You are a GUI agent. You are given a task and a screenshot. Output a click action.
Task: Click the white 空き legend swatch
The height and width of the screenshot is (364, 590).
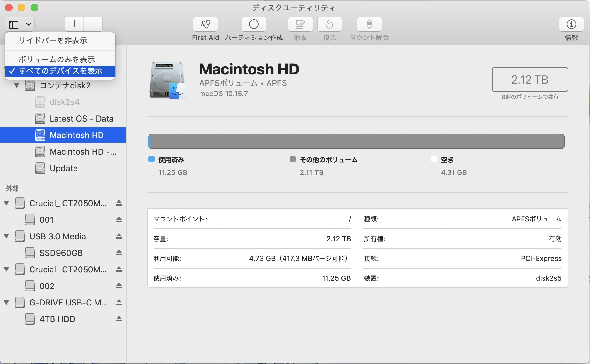pos(434,159)
